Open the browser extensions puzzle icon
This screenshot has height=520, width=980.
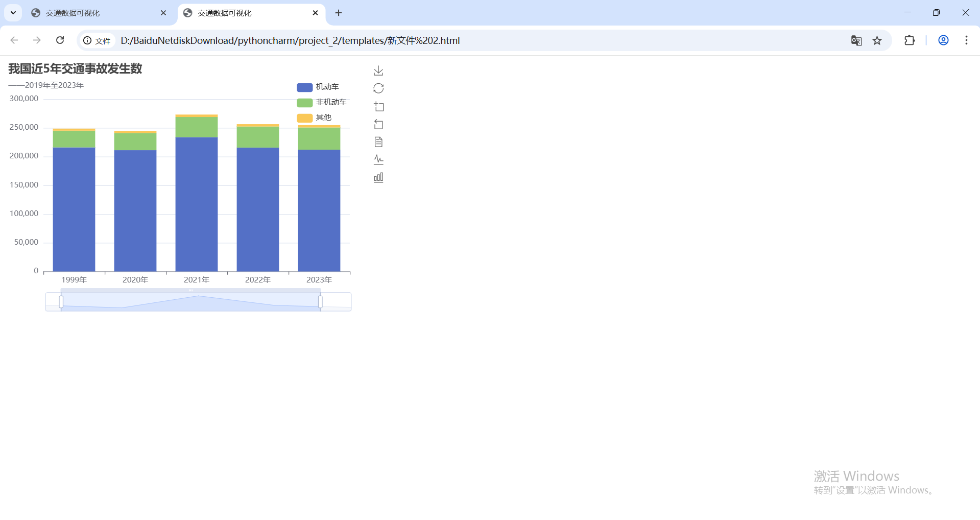coord(910,40)
